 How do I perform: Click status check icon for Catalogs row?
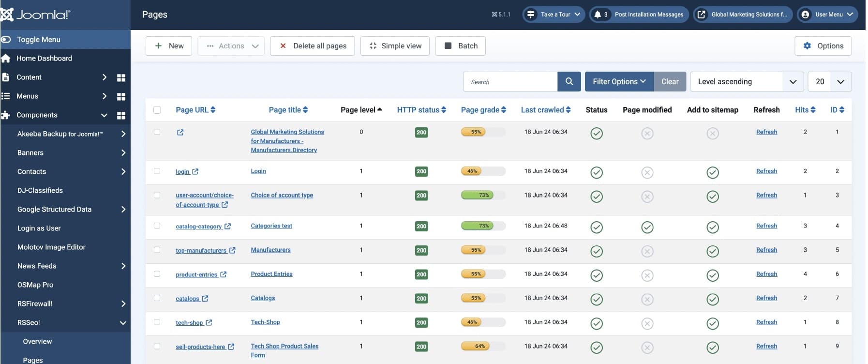[x=597, y=299]
